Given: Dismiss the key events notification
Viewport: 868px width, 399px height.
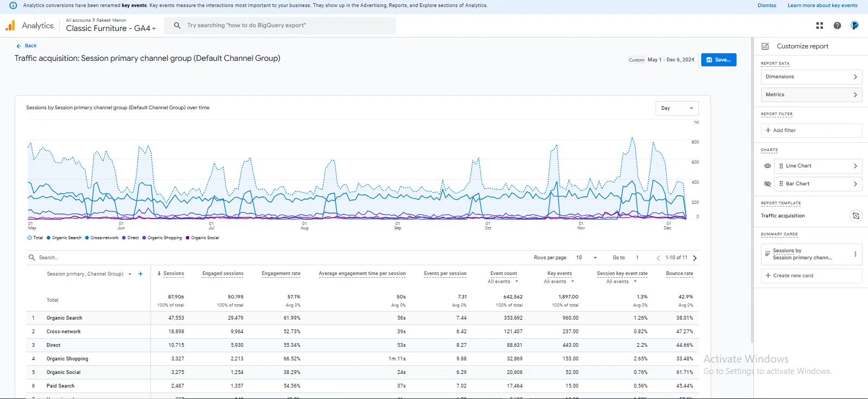Looking at the screenshot, I should coord(766,5).
